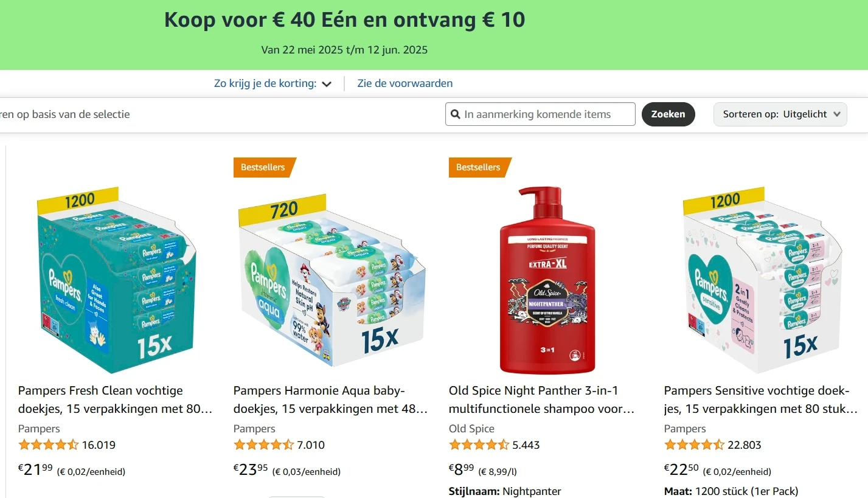Viewport: 868px width, 498px height.
Task: Click the Bestsellers badge above Old Spice
Action: [x=479, y=167]
